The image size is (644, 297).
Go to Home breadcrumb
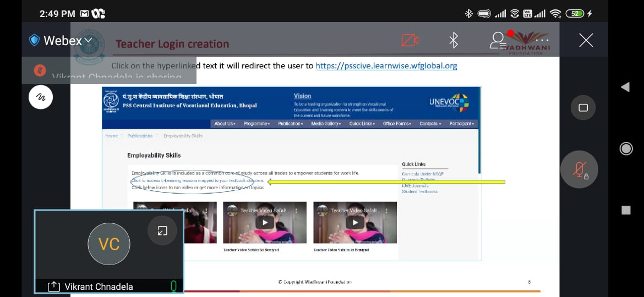pyautogui.click(x=111, y=136)
